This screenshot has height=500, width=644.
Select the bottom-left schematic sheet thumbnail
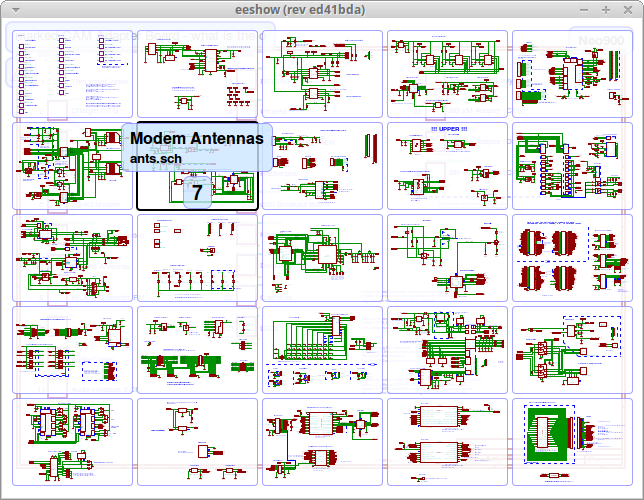pyautogui.click(x=72, y=443)
